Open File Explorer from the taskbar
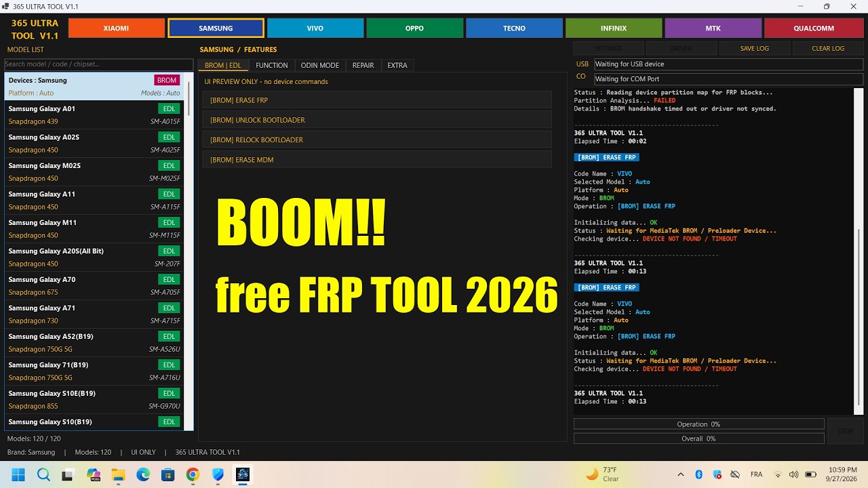This screenshot has width=868, height=488. tap(119, 474)
